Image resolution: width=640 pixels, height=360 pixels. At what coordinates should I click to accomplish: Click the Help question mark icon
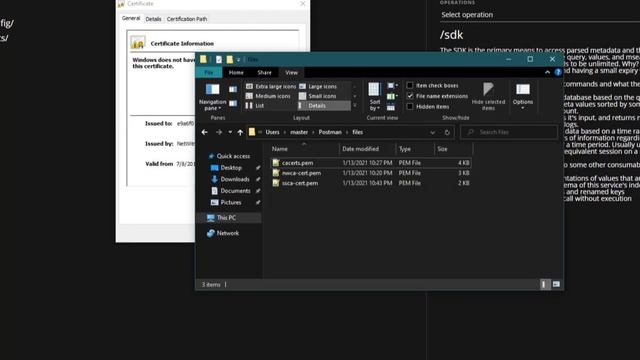tap(558, 72)
